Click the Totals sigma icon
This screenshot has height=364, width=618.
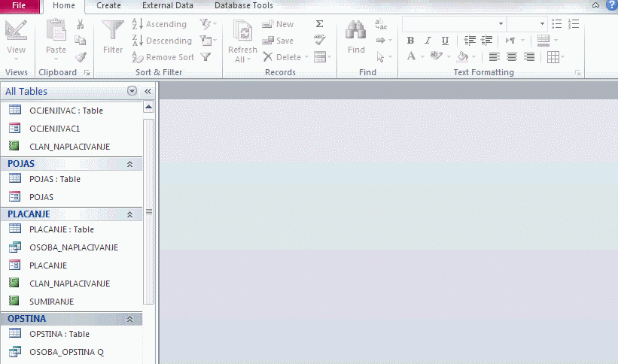(320, 24)
